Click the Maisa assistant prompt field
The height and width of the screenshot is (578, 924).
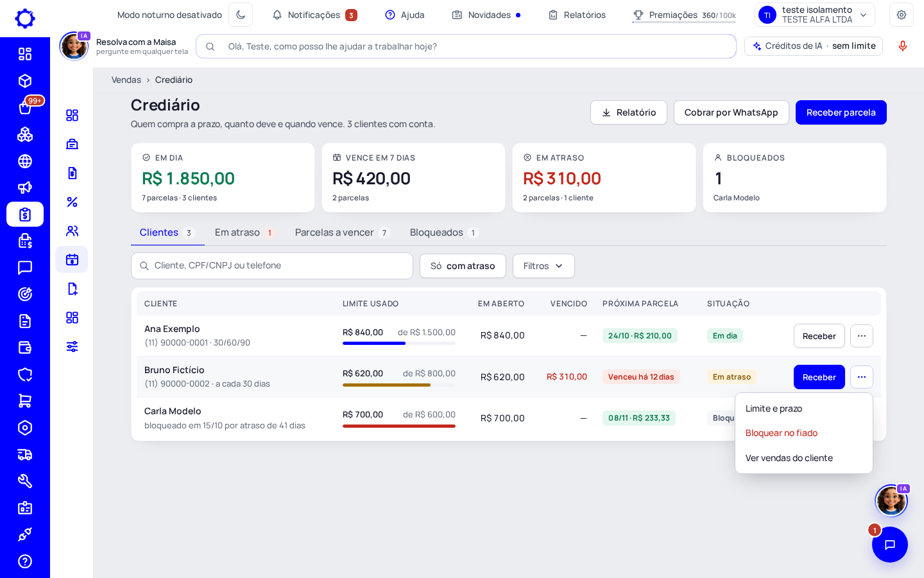(466, 46)
